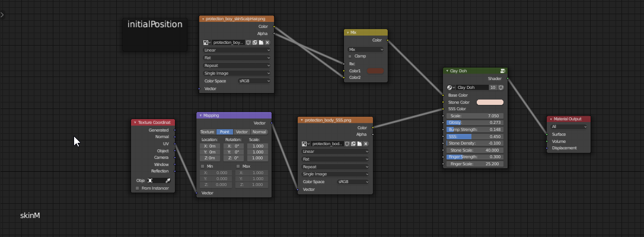Click protection_boy image name field
The height and width of the screenshot is (237, 644).
228,42
